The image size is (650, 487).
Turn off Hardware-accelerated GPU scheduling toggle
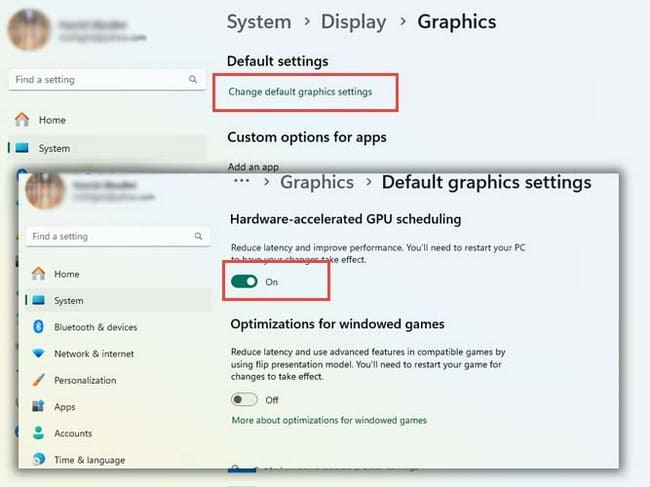[244, 282]
